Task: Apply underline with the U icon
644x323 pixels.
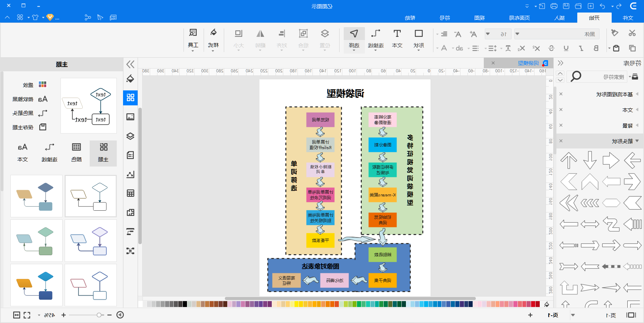Action: point(566,48)
